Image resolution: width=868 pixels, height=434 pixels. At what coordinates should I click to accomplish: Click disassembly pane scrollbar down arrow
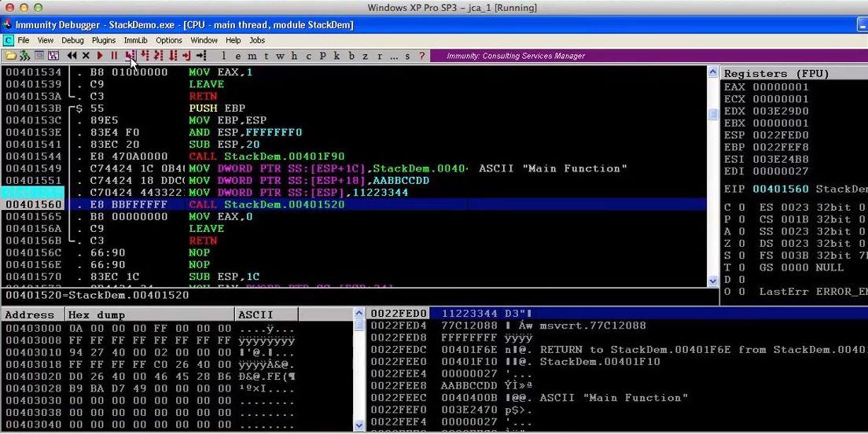coord(713,281)
